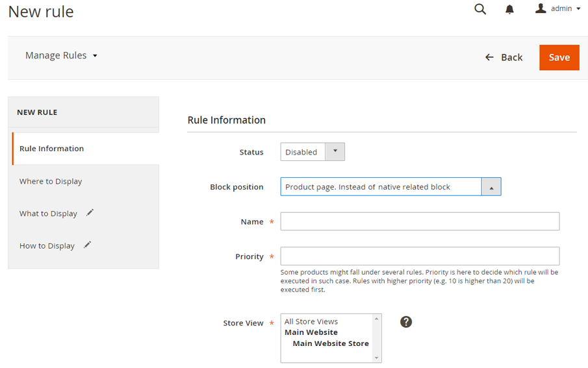Expand the Manage Rules menu

(61, 55)
